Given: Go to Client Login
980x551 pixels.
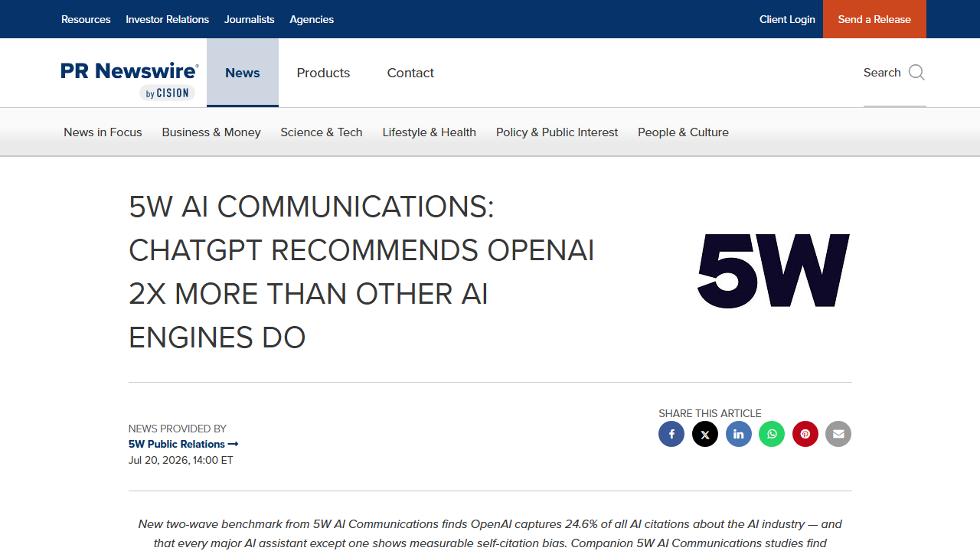Looking at the screenshot, I should coord(787,19).
